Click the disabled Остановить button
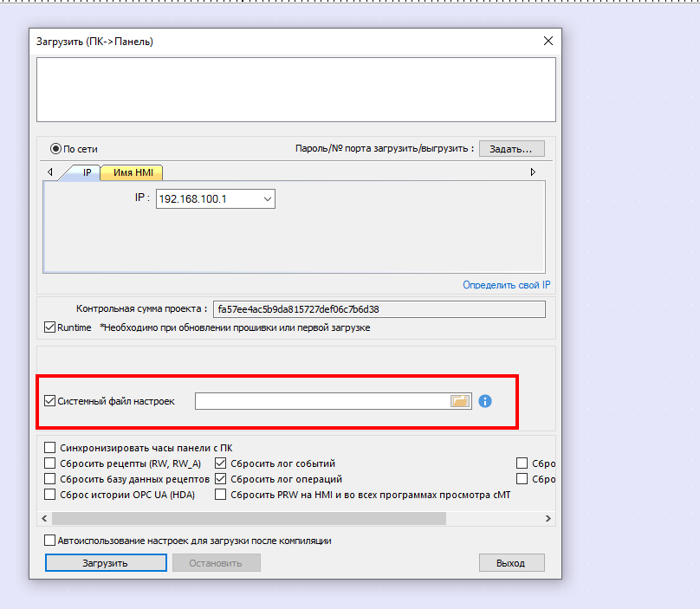 click(217, 563)
